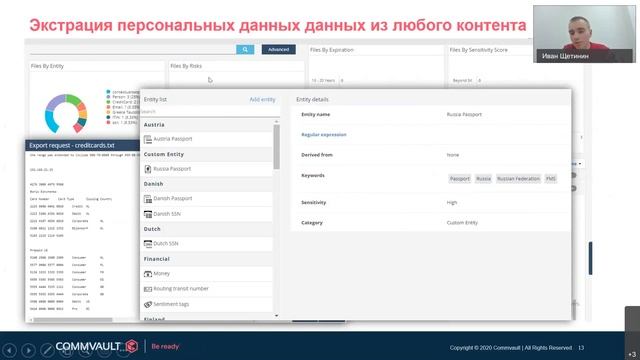The width and height of the screenshot is (640, 360).
Task: Open Advanced search options
Action: [278, 49]
